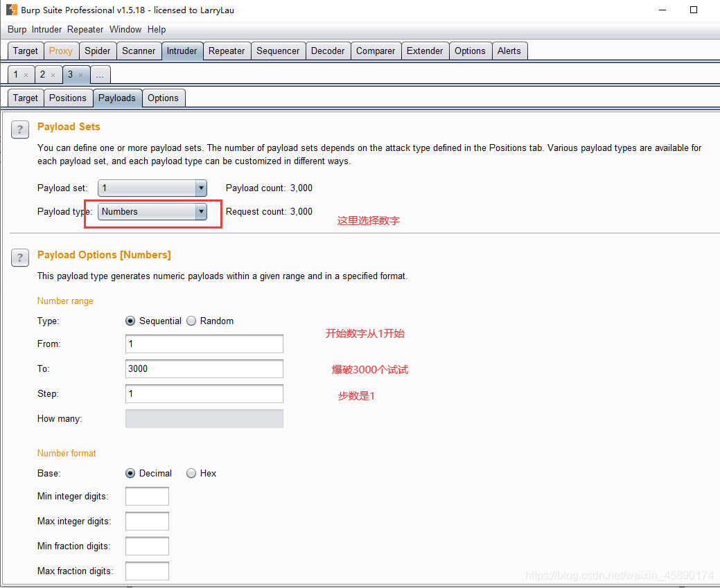Close Intruder attack tab 3

coord(81,75)
